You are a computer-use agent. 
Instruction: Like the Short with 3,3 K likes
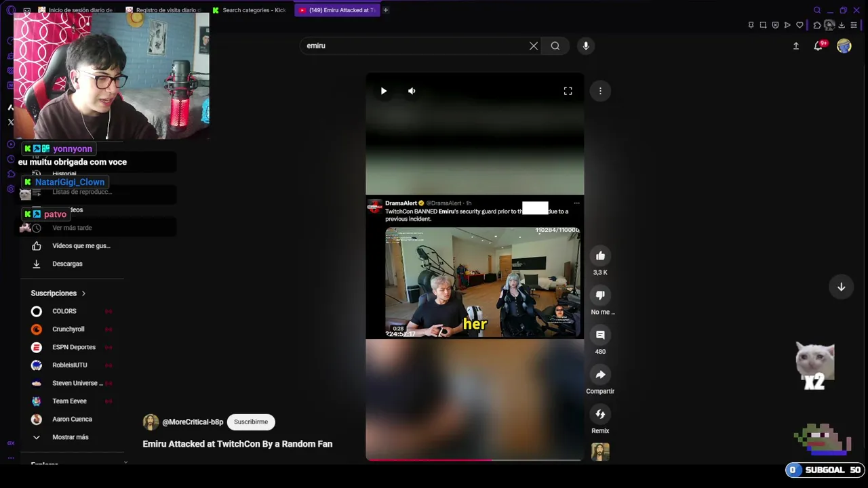click(x=600, y=256)
